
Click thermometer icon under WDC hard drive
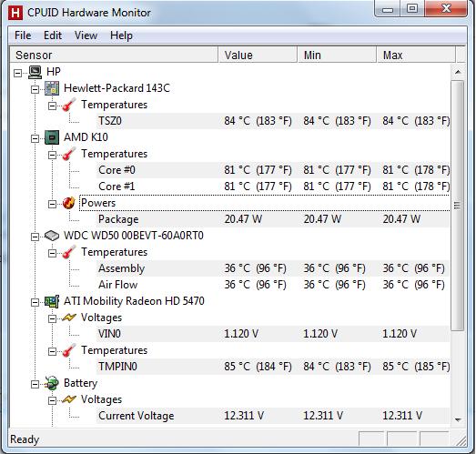[x=69, y=252]
